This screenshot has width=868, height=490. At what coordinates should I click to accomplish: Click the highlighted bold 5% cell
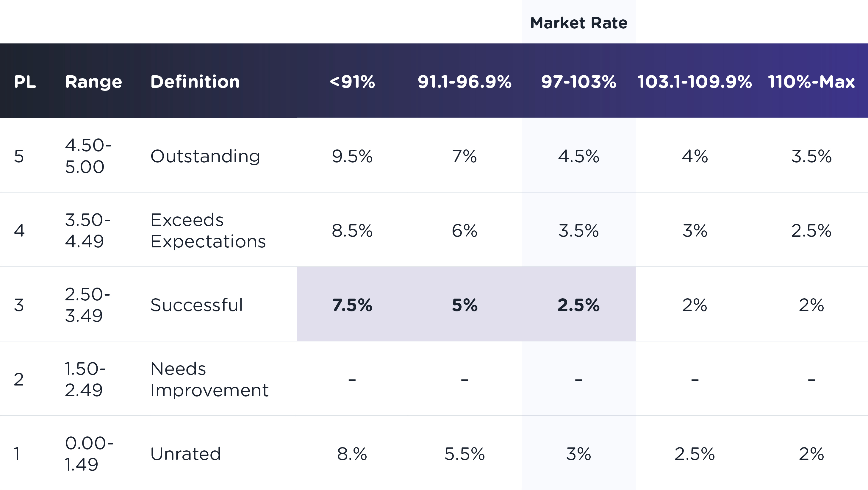pyautogui.click(x=465, y=305)
